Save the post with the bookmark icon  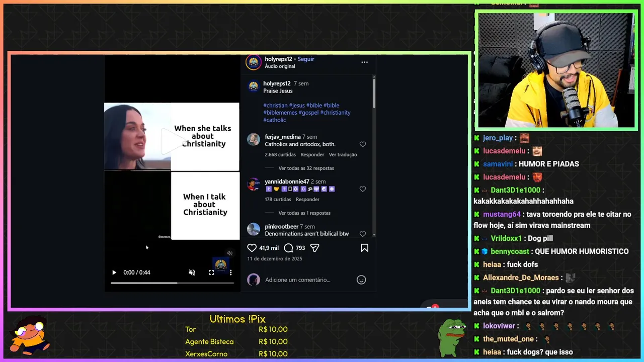tap(364, 248)
